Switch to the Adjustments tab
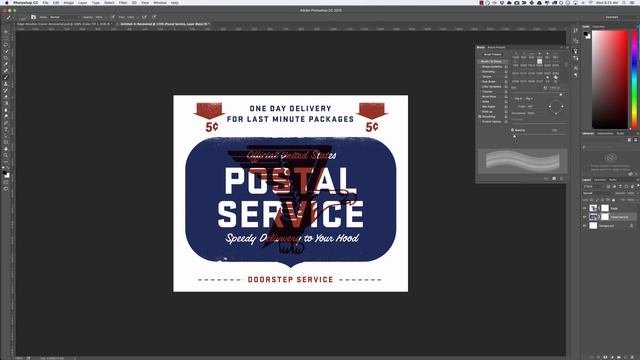This screenshot has height=360, width=640. [x=605, y=133]
